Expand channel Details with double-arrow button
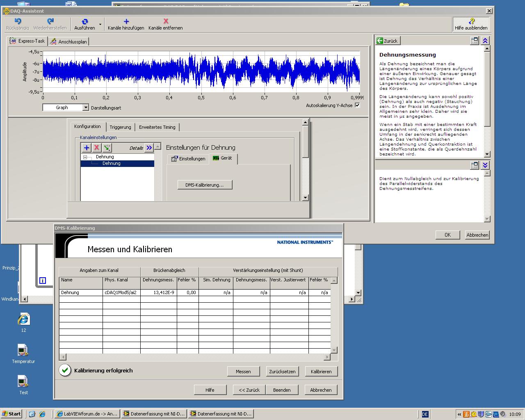 pyautogui.click(x=149, y=148)
